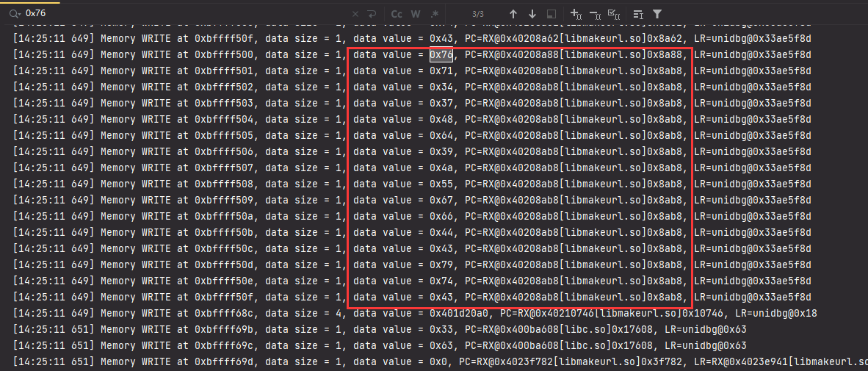Click address 0xbffff505 in the log

(x=225, y=136)
